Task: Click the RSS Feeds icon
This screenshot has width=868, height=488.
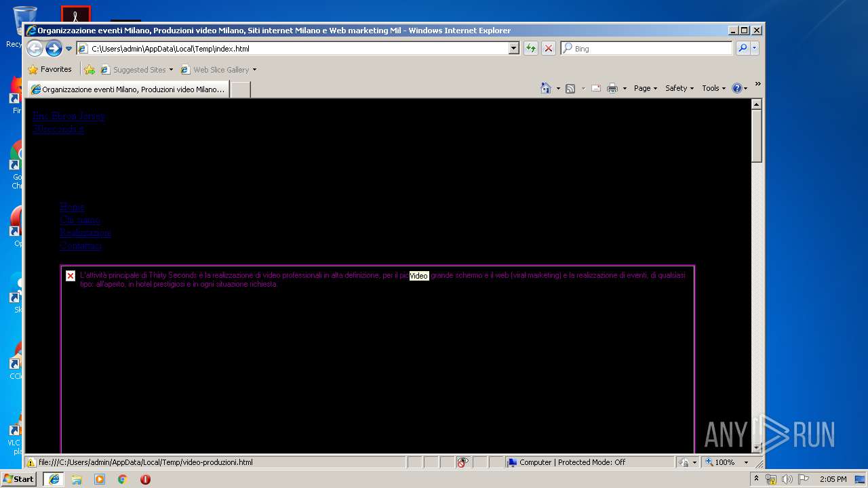Action: click(x=570, y=88)
